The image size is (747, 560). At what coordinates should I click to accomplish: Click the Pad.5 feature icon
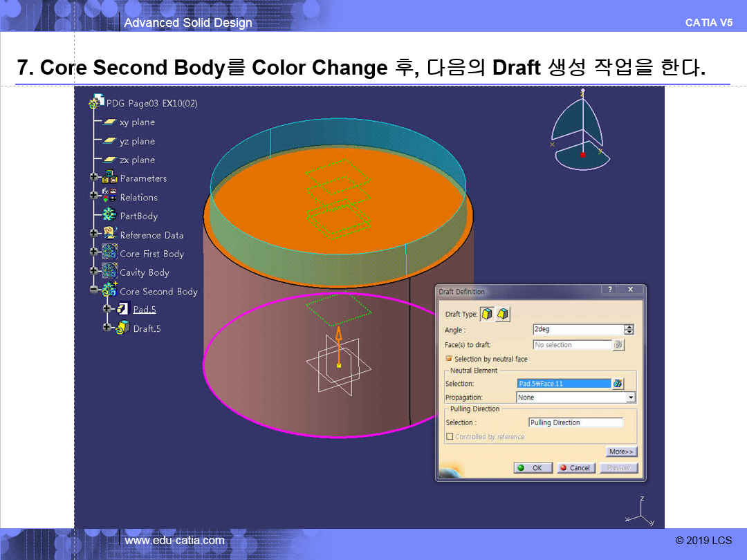pyautogui.click(x=122, y=309)
